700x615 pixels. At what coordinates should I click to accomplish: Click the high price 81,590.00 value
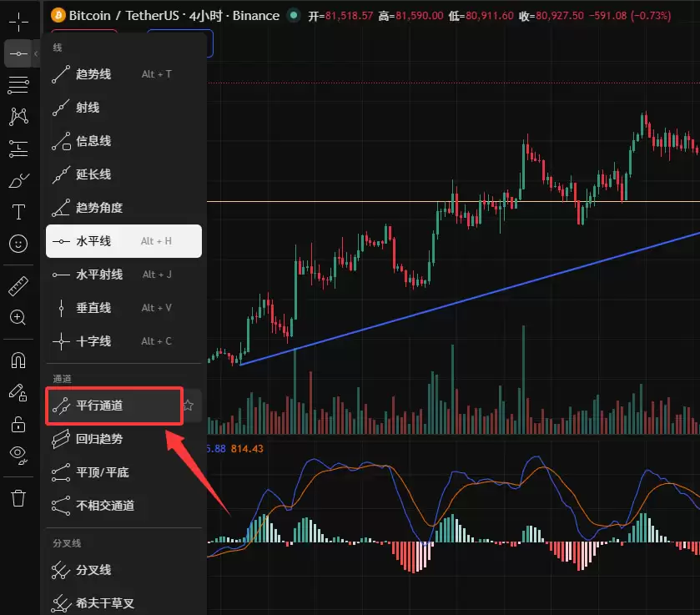tap(419, 16)
